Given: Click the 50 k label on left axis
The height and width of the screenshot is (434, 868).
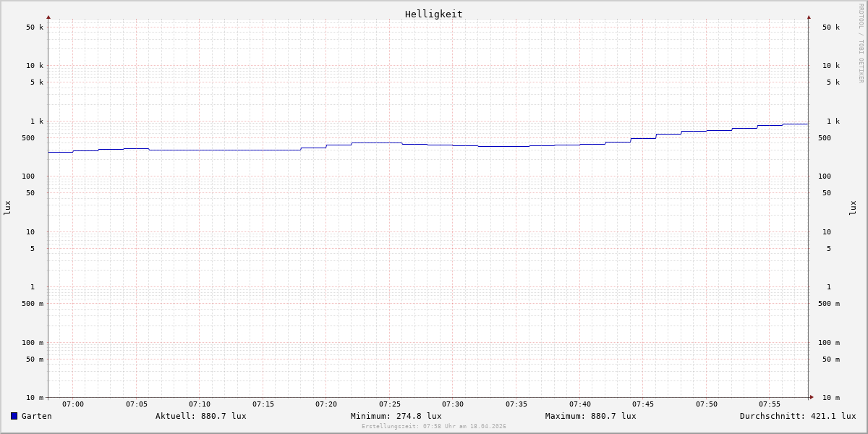Looking at the screenshot, I should coord(35,27).
